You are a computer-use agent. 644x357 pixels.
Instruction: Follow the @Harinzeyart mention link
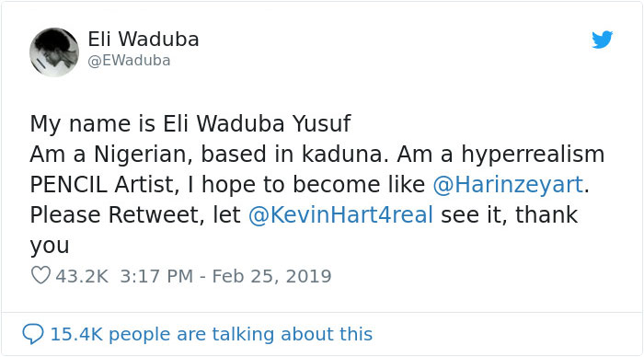tap(508, 184)
